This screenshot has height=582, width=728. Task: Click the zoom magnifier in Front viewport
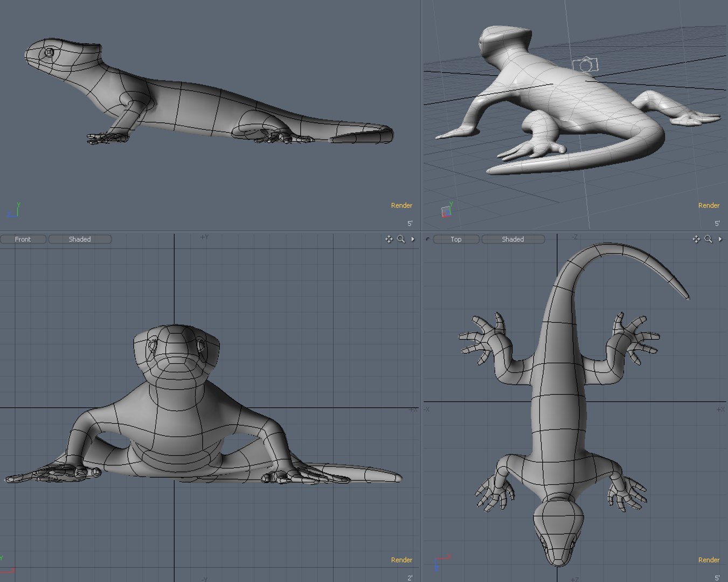401,239
